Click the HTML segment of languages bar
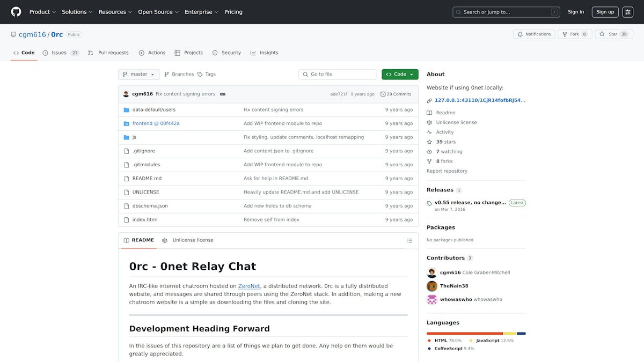644x362 pixels. [x=465, y=334]
